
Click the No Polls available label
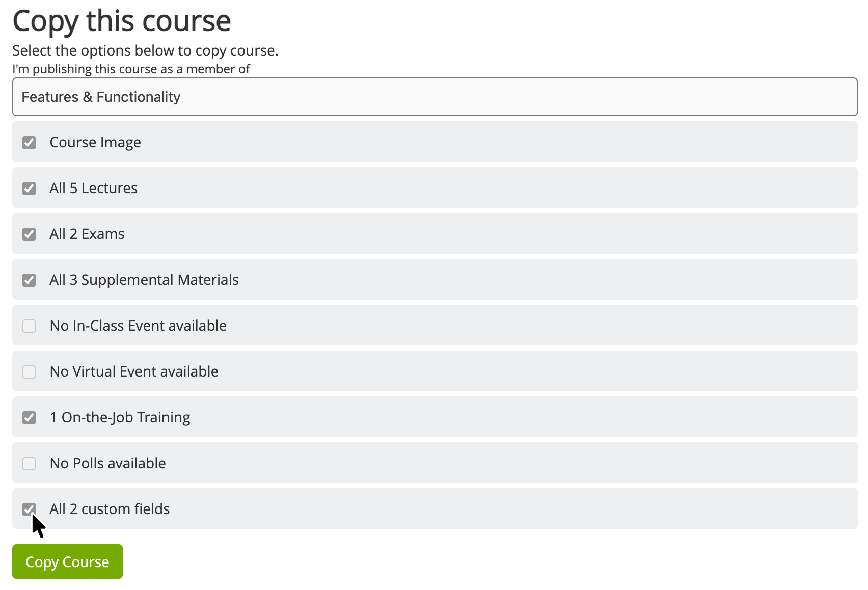click(x=108, y=464)
